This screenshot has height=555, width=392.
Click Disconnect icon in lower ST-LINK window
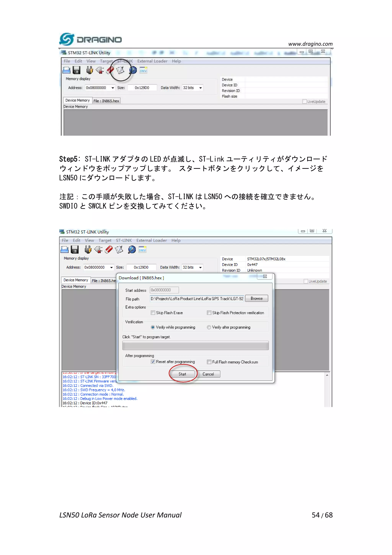pyautogui.click(x=98, y=250)
